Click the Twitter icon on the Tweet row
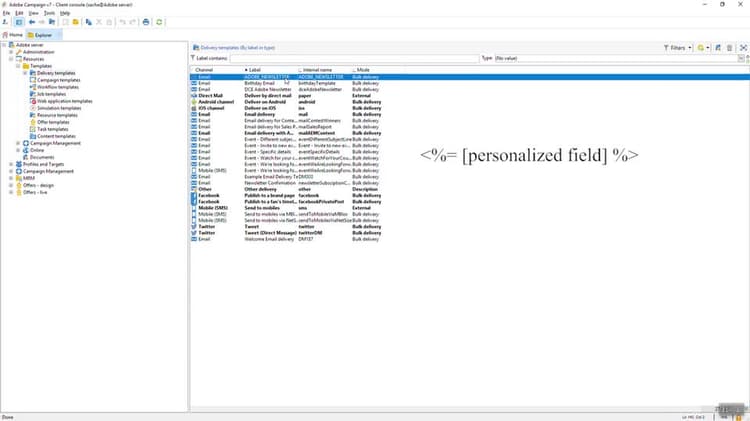Image resolution: width=750 pixels, height=421 pixels. pyautogui.click(x=194, y=227)
